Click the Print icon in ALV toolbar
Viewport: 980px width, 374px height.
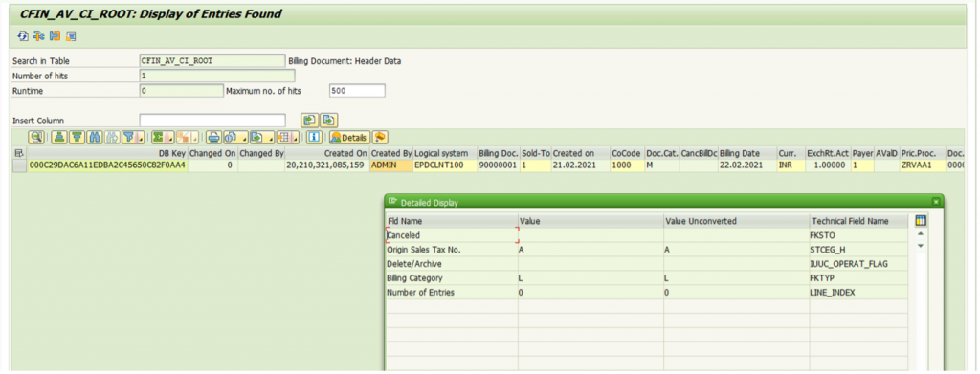tap(213, 137)
